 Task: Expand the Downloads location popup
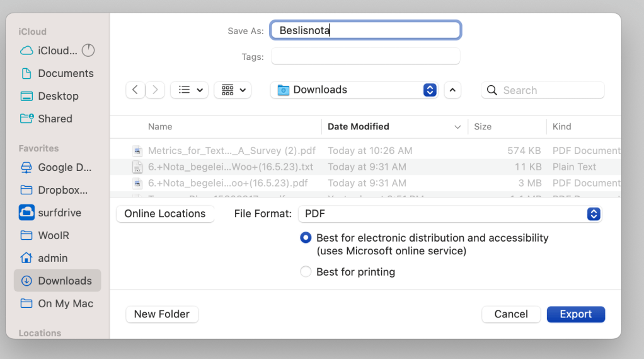click(429, 90)
